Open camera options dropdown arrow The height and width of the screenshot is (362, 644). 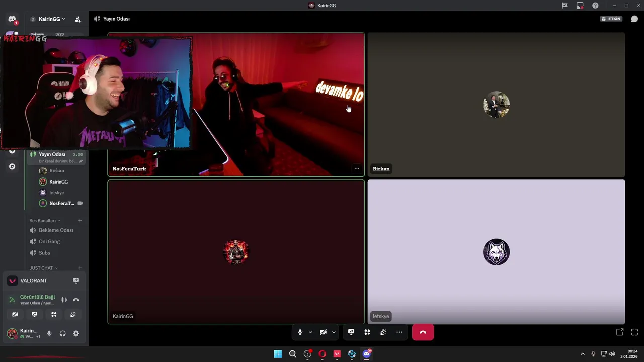click(x=334, y=332)
